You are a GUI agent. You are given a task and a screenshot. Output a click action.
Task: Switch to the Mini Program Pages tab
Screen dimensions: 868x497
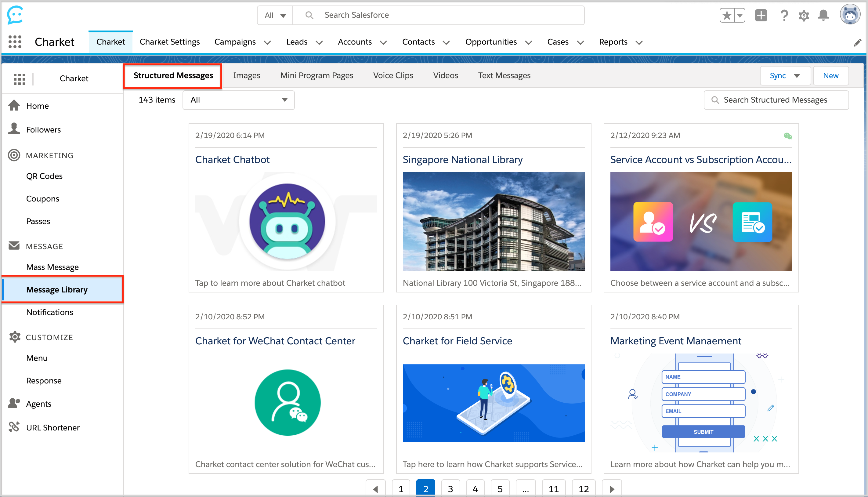pos(316,75)
